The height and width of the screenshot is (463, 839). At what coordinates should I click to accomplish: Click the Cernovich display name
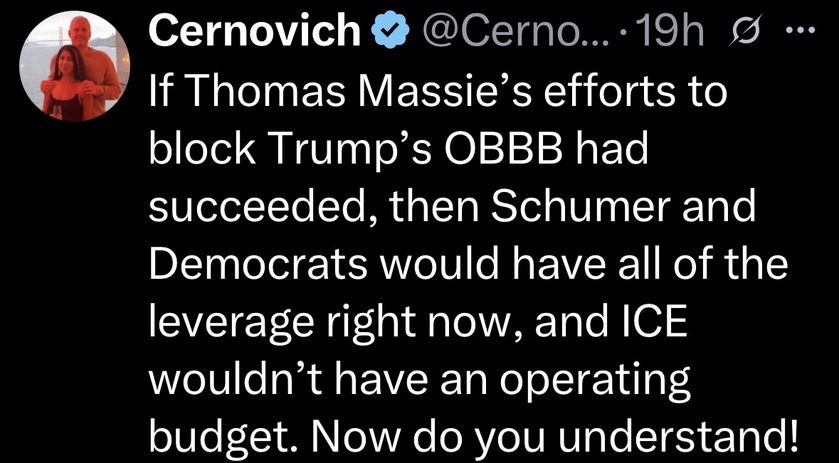pyautogui.click(x=255, y=32)
